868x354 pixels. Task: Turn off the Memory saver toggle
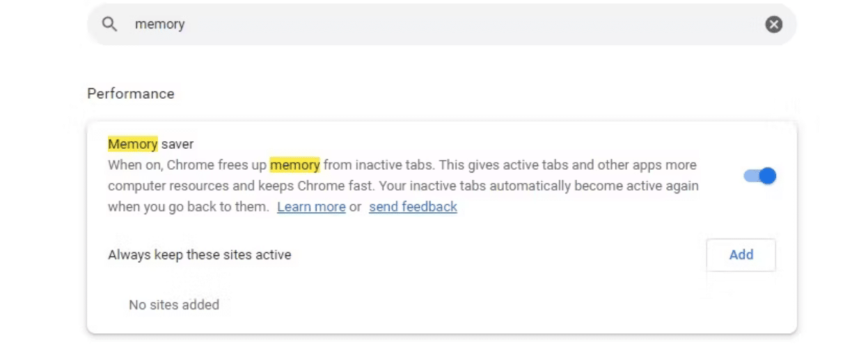[x=759, y=176]
